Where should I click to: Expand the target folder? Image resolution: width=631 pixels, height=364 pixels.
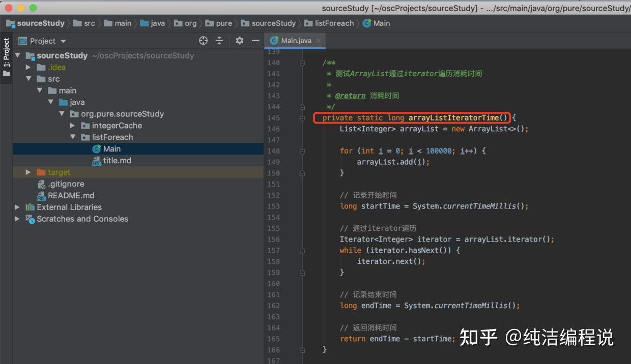(28, 172)
